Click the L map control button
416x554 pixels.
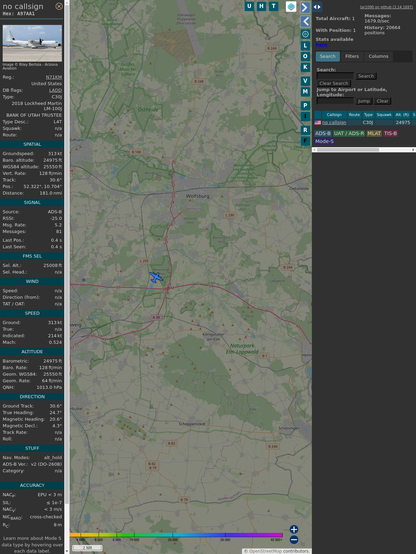tap(305, 46)
